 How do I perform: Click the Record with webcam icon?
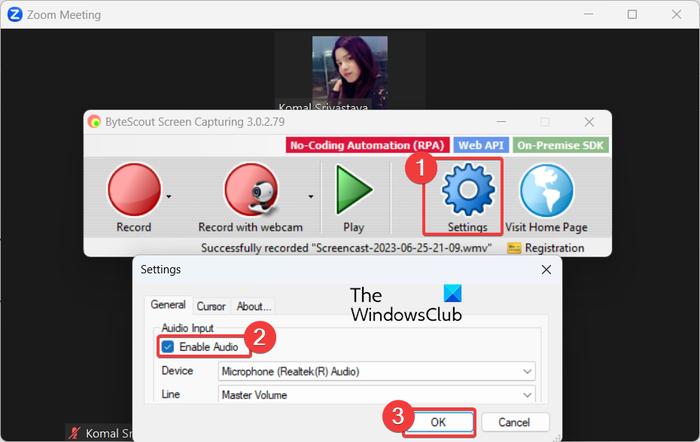(251, 190)
